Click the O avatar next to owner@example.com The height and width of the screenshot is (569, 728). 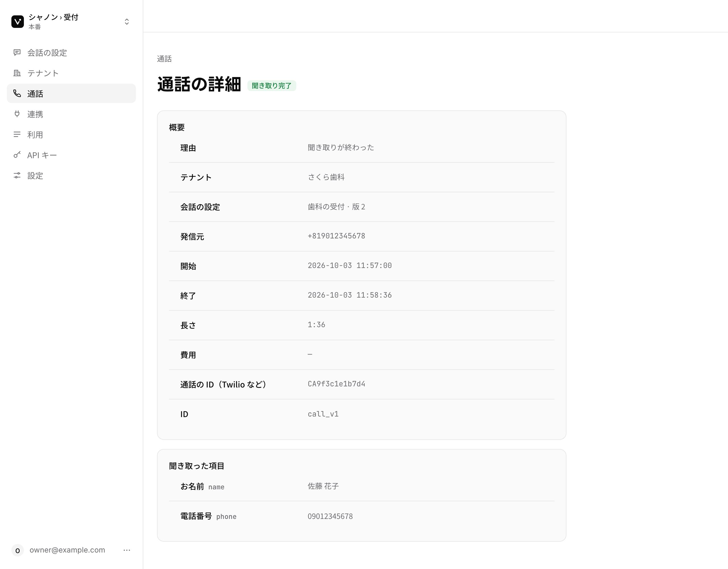point(18,550)
